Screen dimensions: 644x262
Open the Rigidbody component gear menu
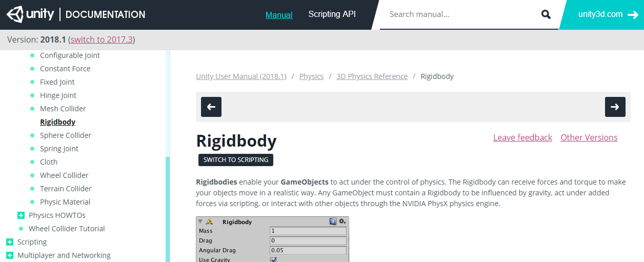(342, 221)
